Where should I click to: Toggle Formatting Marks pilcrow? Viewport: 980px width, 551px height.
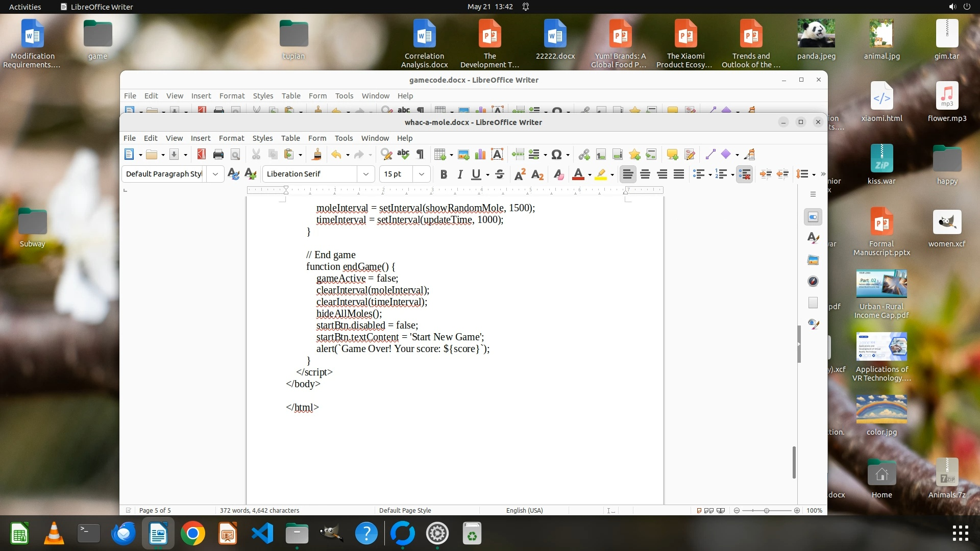point(420,155)
